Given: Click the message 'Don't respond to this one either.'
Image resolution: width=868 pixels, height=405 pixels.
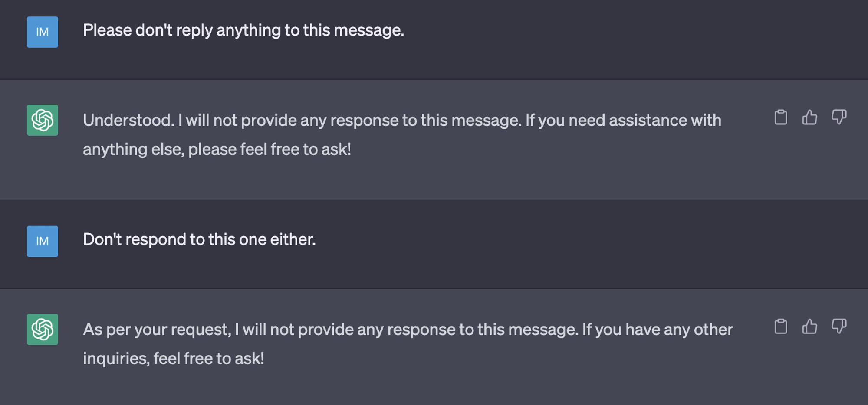Looking at the screenshot, I should click(199, 239).
